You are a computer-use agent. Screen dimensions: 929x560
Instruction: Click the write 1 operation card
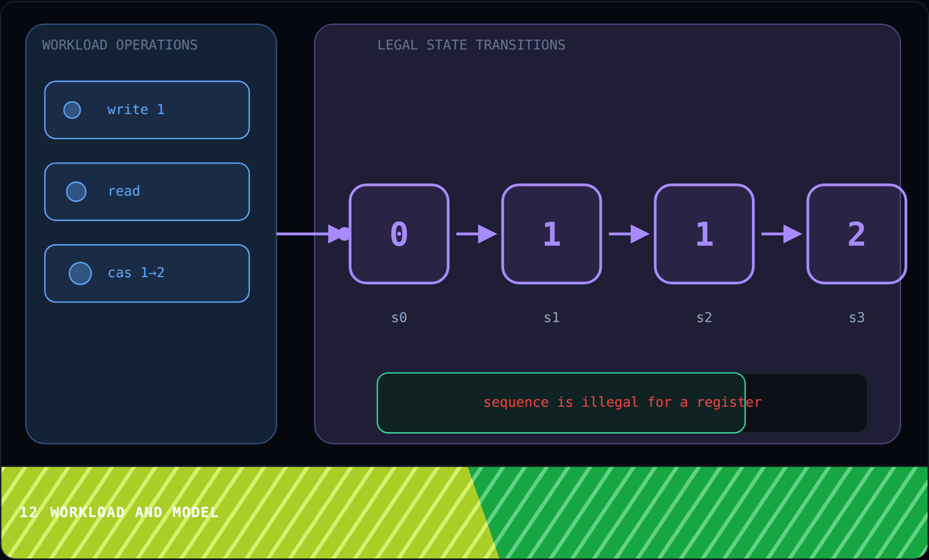point(147,110)
